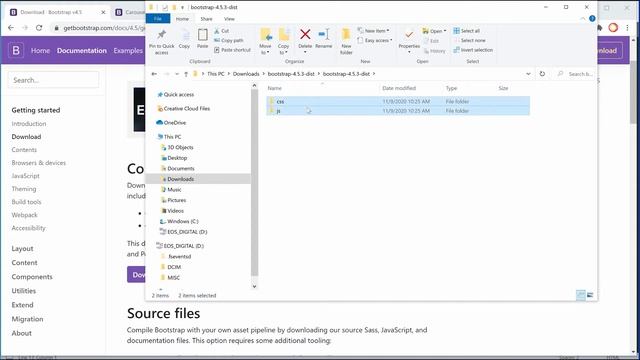Open Migration section in sidebar
Image resolution: width=640 pixels, height=360 pixels.
(x=27, y=319)
